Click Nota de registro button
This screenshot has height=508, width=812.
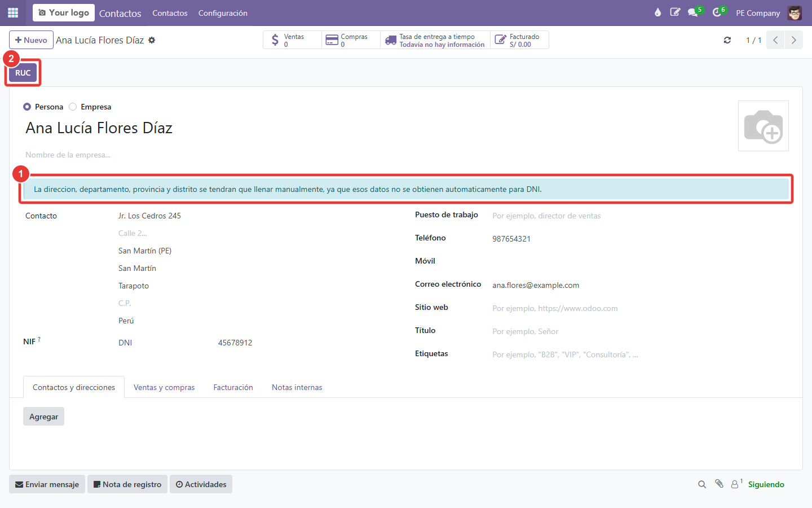[127, 484]
